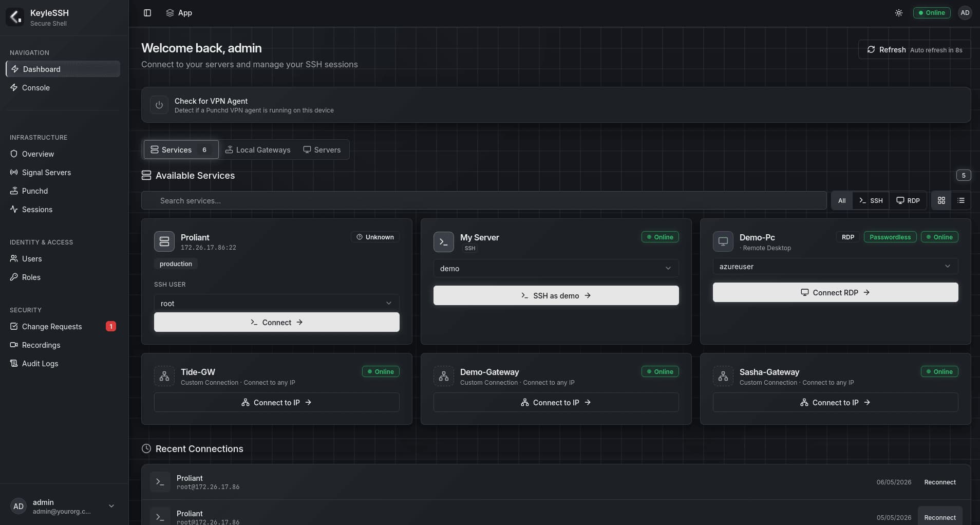The width and height of the screenshot is (980, 525).
Task: Click the Available Services count badge 5
Action: point(964,175)
